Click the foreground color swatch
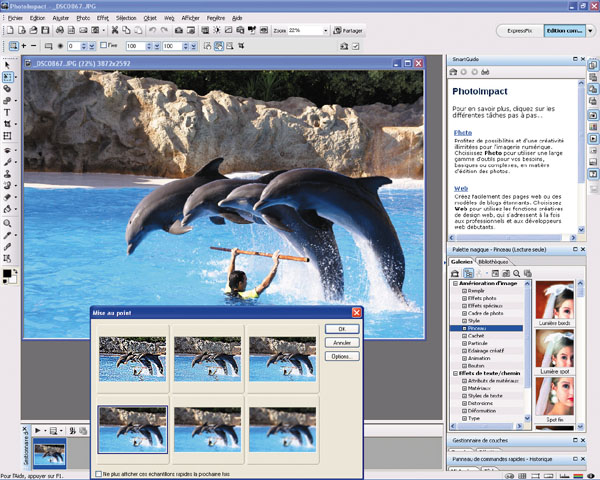The height and width of the screenshot is (480, 600). coord(6,273)
